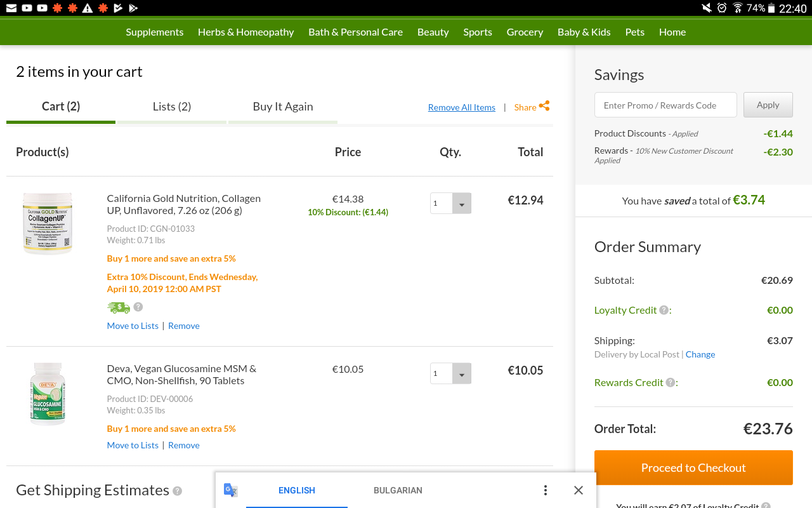Click help icon next to shipping truck
Screen dimensions: 812x508
pos(138,307)
